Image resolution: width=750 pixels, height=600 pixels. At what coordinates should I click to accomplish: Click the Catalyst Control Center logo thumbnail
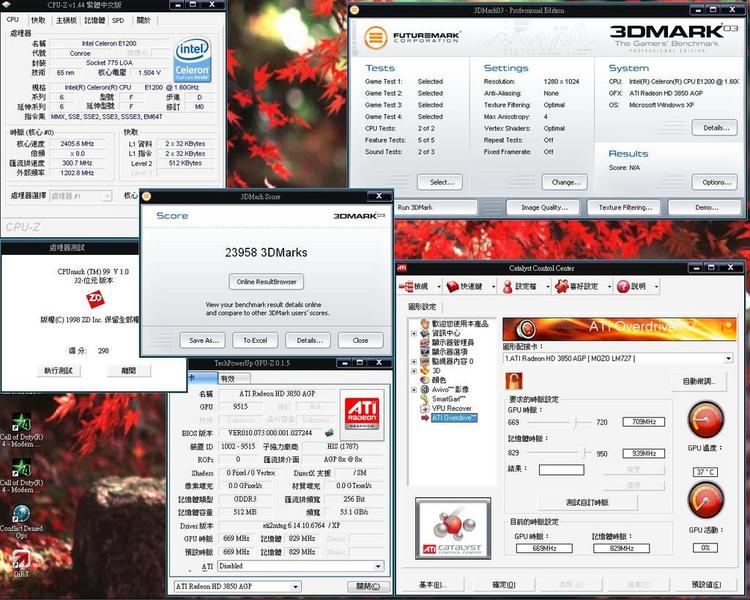click(453, 528)
